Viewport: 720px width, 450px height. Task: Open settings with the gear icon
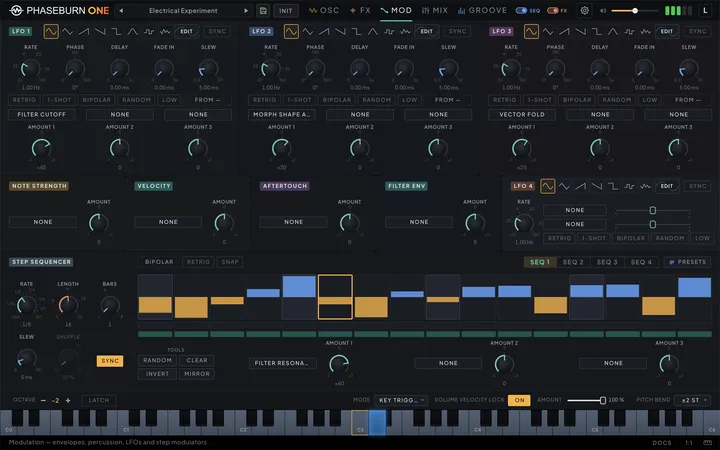point(585,11)
